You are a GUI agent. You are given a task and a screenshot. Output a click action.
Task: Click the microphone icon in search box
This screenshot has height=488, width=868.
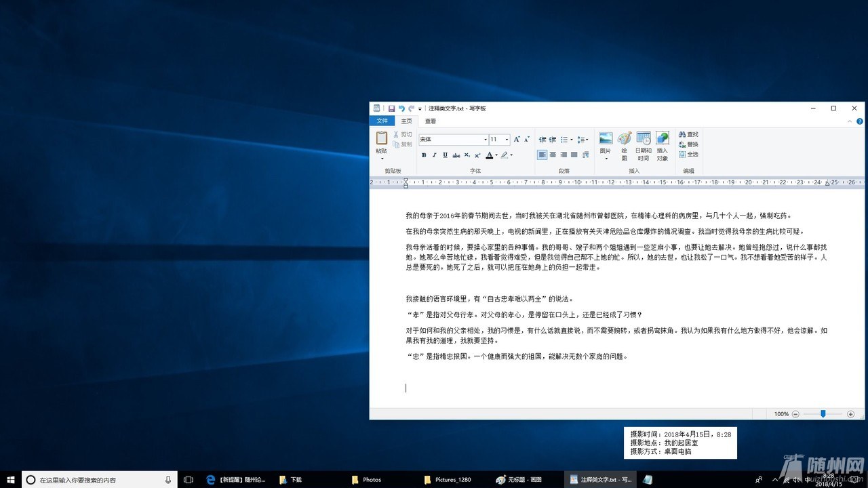click(168, 480)
